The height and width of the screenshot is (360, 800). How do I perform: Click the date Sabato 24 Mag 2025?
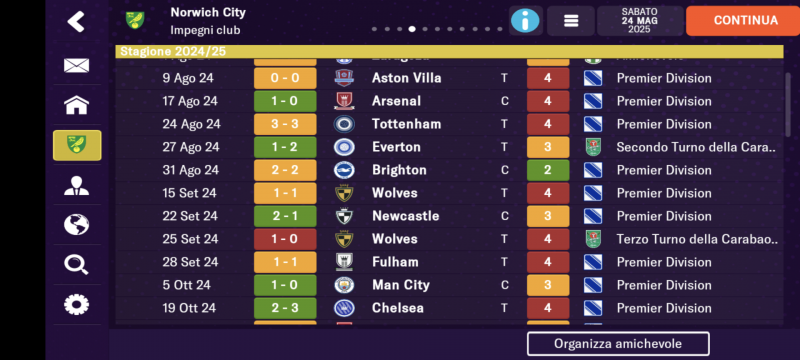[x=640, y=21]
